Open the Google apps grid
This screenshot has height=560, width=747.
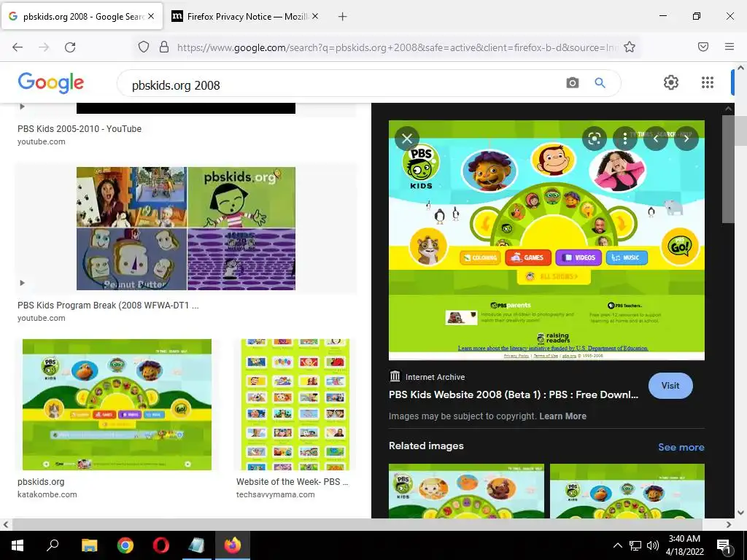[708, 82]
